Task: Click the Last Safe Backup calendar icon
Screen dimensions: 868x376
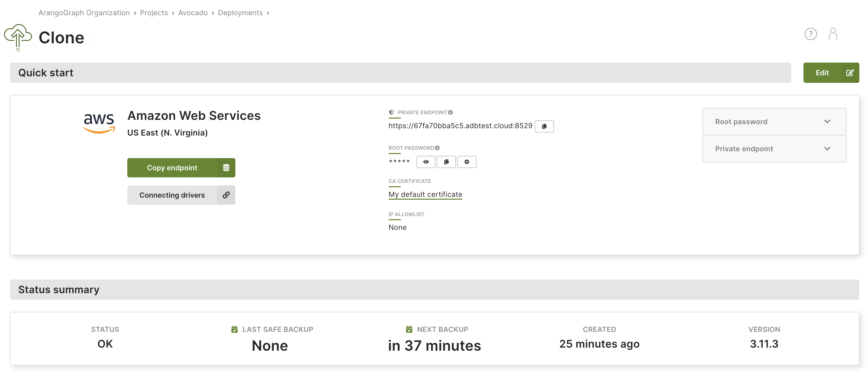Action: point(235,329)
